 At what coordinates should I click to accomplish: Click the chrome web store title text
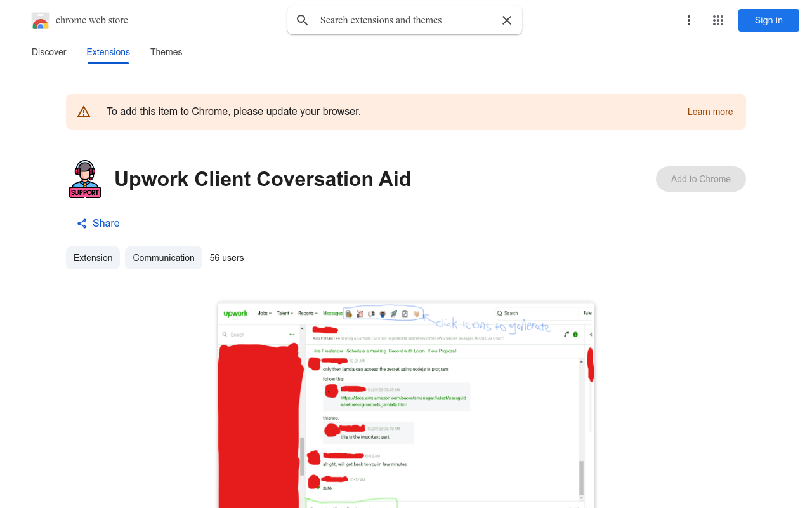92,20
